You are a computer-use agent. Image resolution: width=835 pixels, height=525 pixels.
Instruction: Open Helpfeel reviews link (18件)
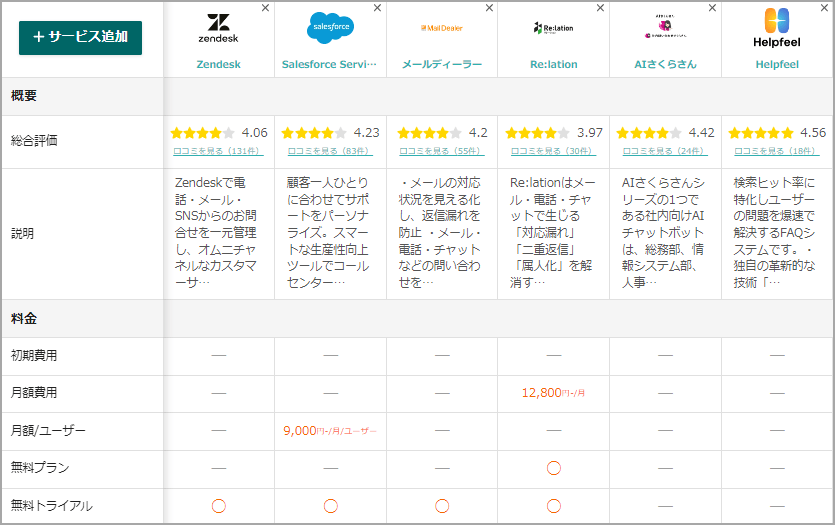pyautogui.click(x=777, y=151)
